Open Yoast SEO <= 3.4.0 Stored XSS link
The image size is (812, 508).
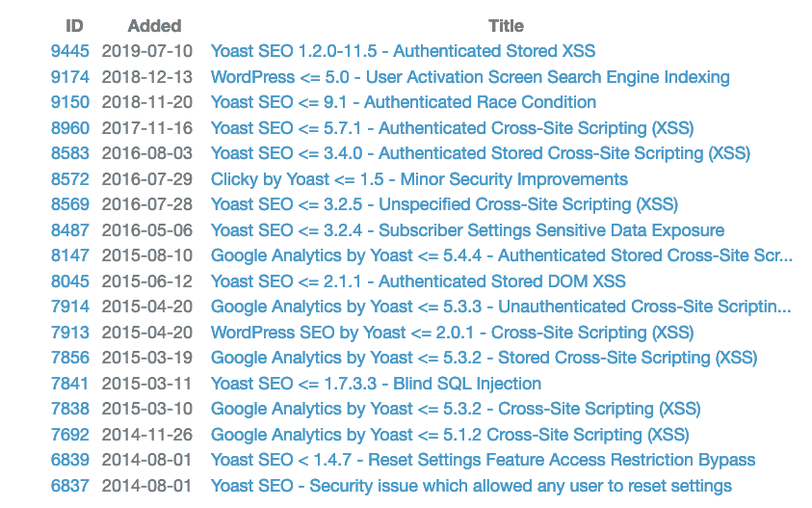pyautogui.click(x=480, y=153)
